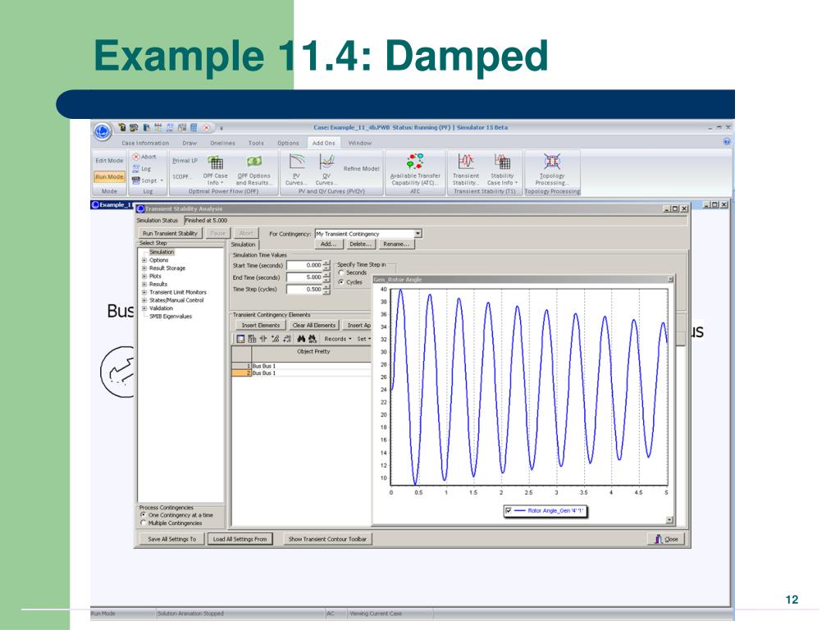
Task: Open Available Transfer Capability (ATC) icon
Action: click(x=415, y=162)
